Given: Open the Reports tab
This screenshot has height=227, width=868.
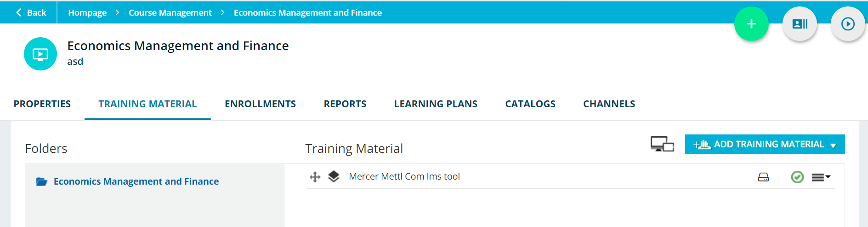Looking at the screenshot, I should coord(345,104).
